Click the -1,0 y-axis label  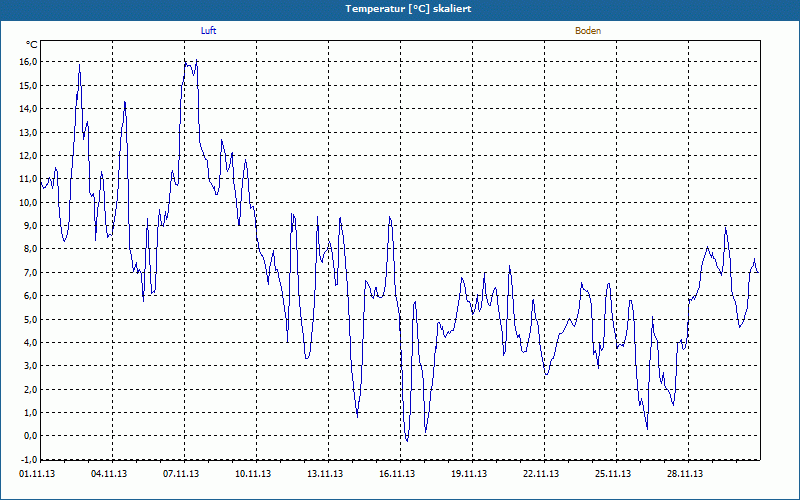click(29, 459)
